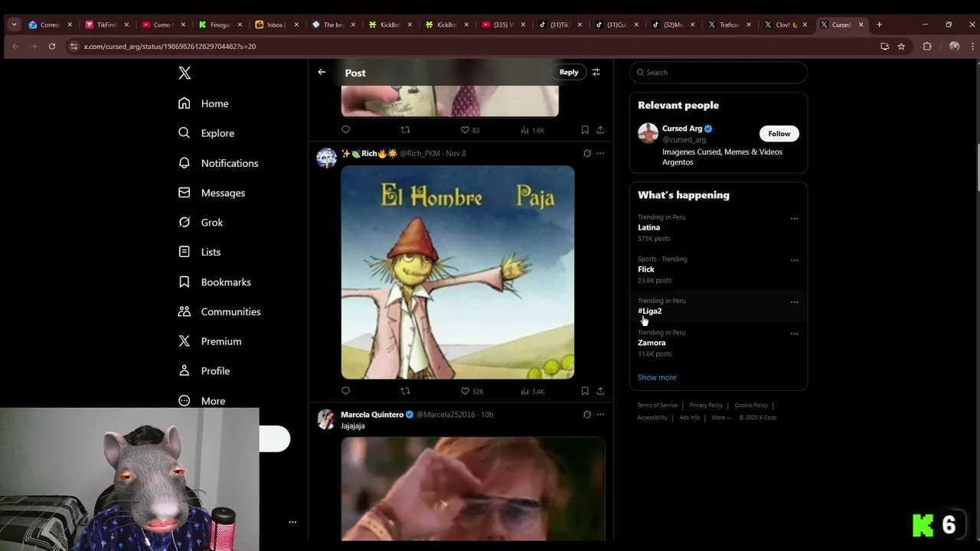Repost the post with 83 likes
Viewport: 980px width, 551px height.
[x=405, y=130]
